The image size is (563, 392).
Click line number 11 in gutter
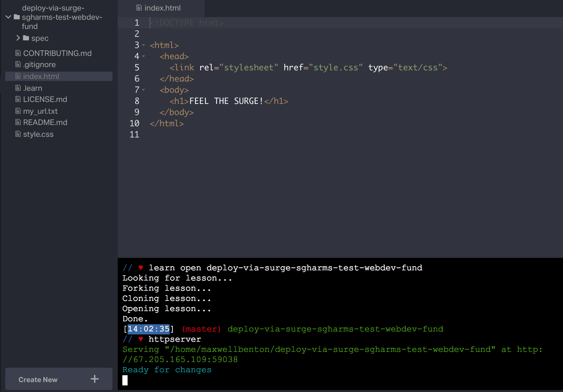[135, 135]
